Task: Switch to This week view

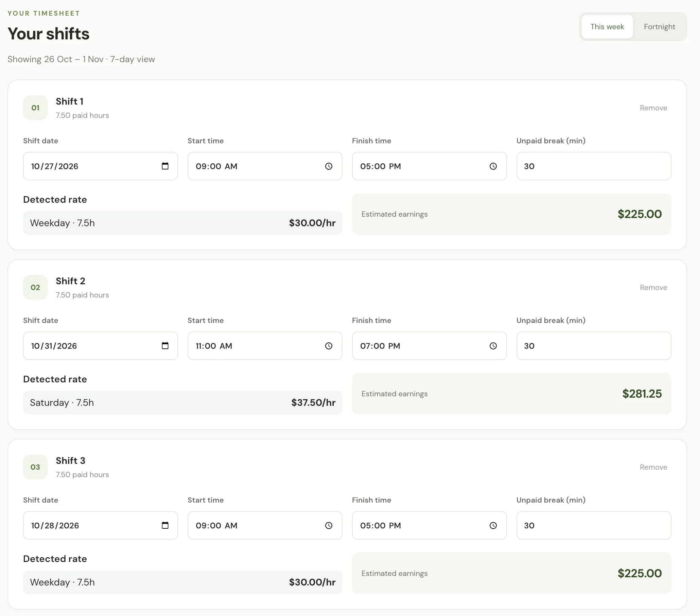Action: pos(607,27)
